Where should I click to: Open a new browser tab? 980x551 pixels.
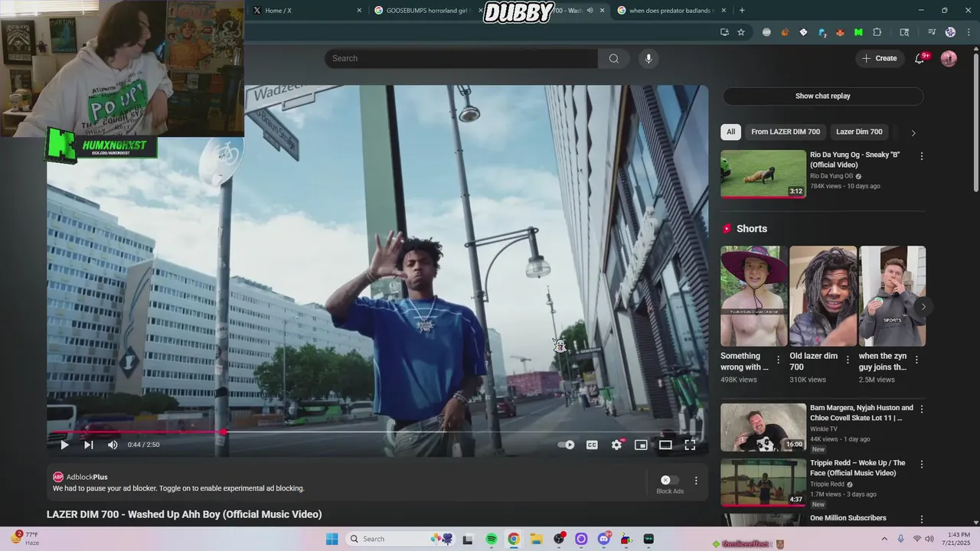coord(742,11)
